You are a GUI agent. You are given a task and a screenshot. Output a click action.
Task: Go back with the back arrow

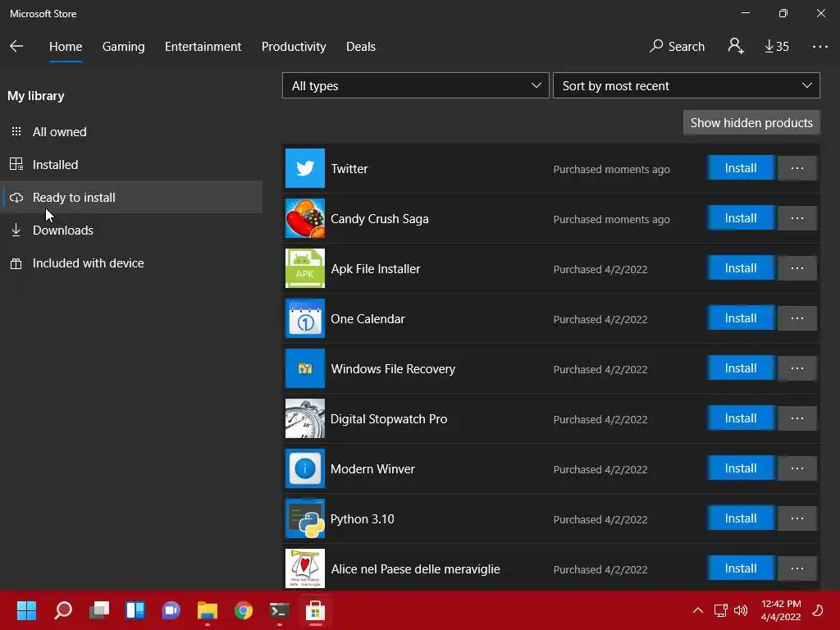(x=16, y=46)
